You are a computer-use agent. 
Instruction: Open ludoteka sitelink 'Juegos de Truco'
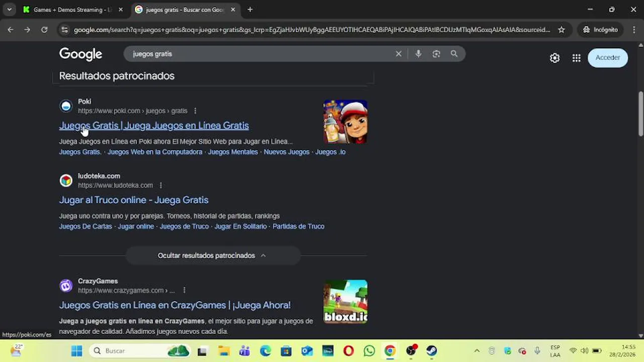click(x=184, y=226)
